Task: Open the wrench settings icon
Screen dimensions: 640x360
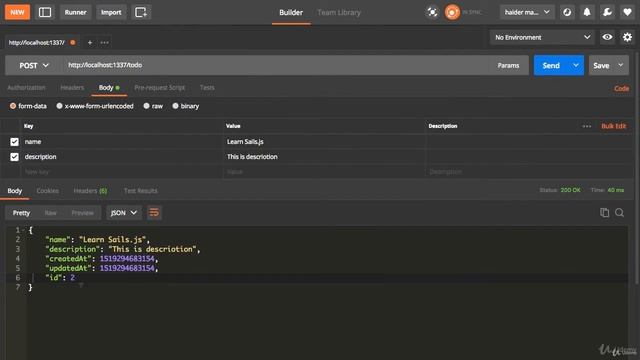Action: [x=607, y=12]
